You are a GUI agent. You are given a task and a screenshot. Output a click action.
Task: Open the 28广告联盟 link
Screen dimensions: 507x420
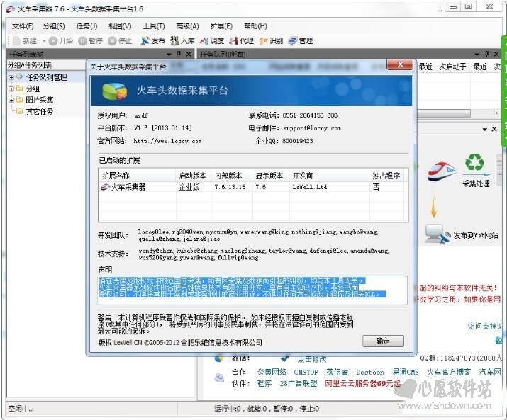299,383
